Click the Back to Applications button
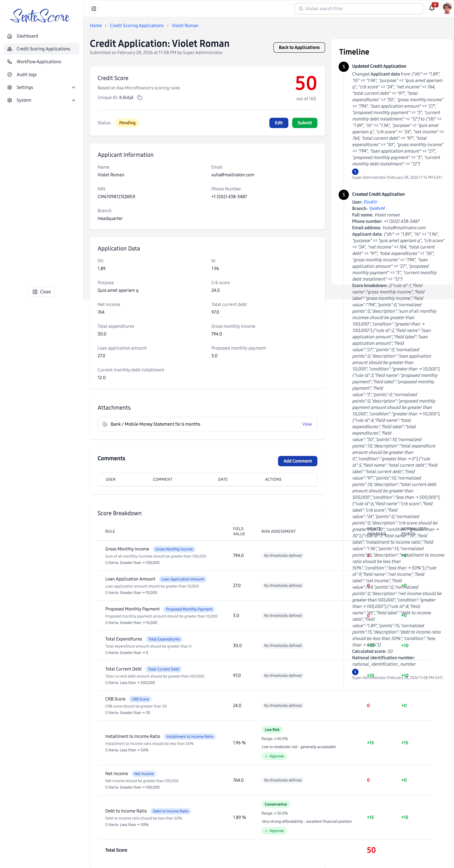Screen dimensions: 454x868 299,47
